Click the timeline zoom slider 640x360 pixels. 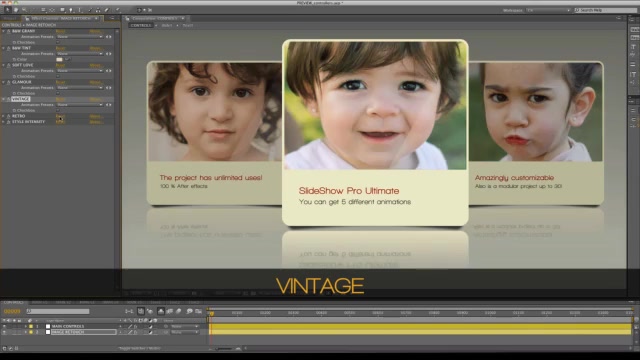pyautogui.click(x=224, y=349)
